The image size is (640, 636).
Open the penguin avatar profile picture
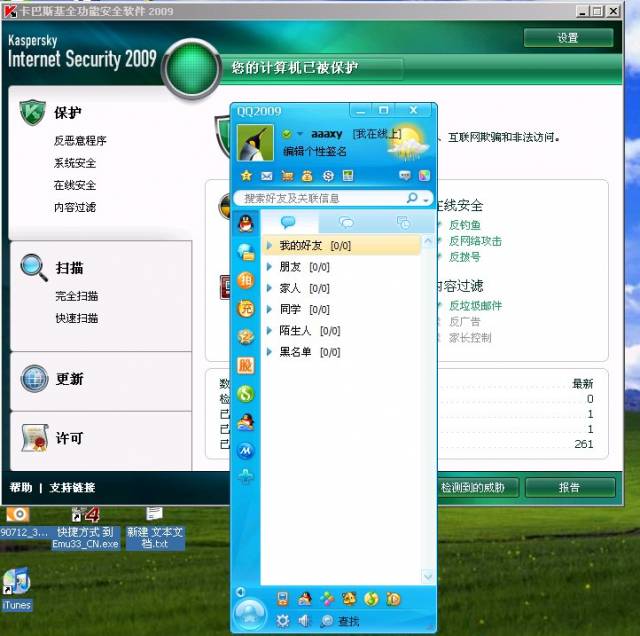click(256, 143)
